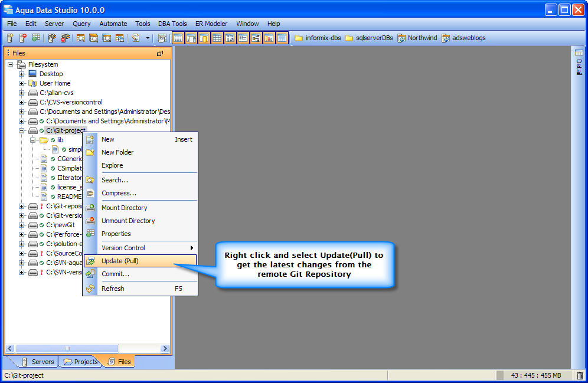Select the C:\Git-project tree item
The width and height of the screenshot is (588, 383).
click(66, 130)
